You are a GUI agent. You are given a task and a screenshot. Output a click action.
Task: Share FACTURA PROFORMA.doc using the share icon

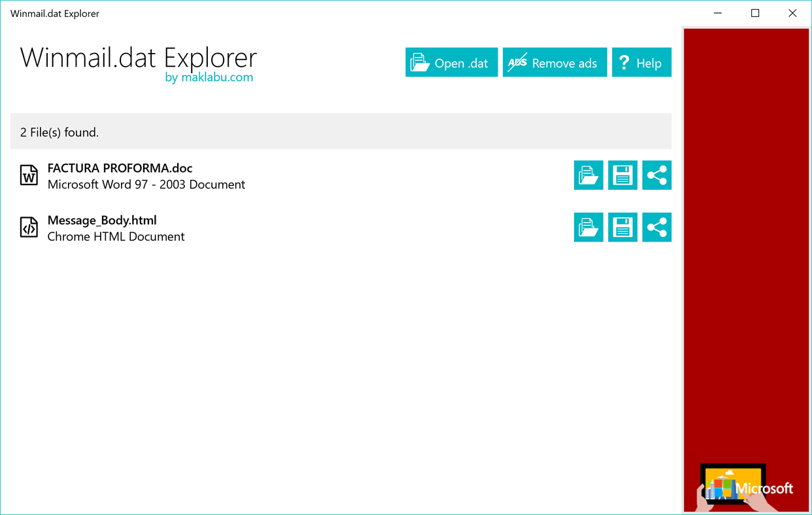[656, 175]
